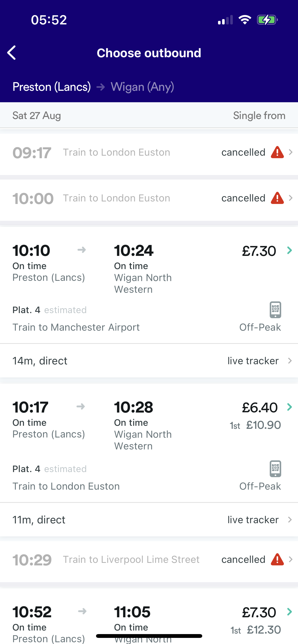Tap the warning triangle on 10:00 train
Screen dimensions: 298x644
pos(277,198)
